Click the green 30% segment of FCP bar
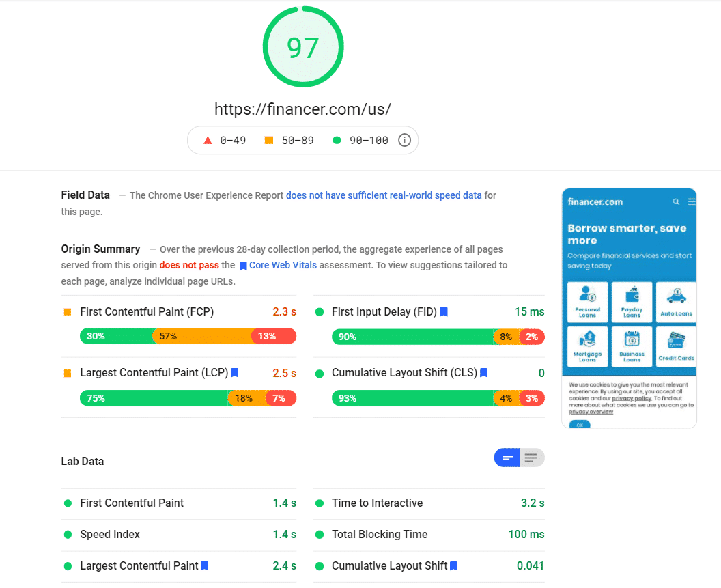The width and height of the screenshot is (721, 588). [116, 336]
